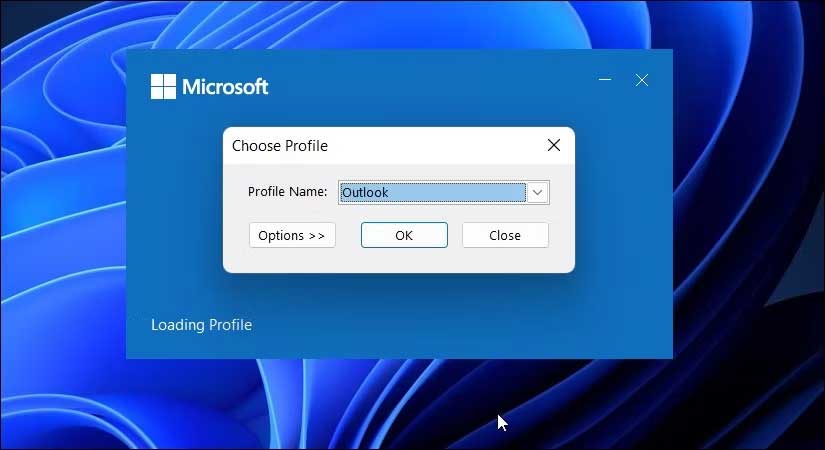Click the 'Choose Profile' dialog title
The image size is (825, 450).
(280, 146)
